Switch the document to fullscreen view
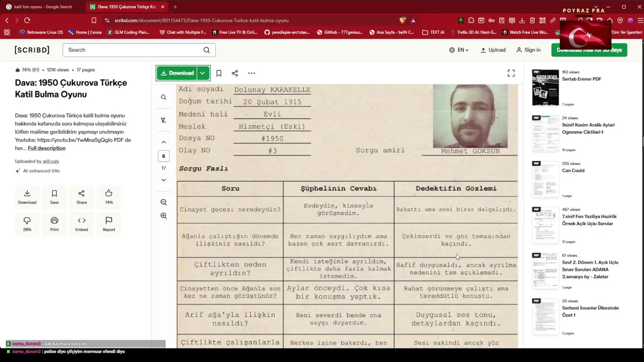The image size is (644, 362). pos(511,73)
